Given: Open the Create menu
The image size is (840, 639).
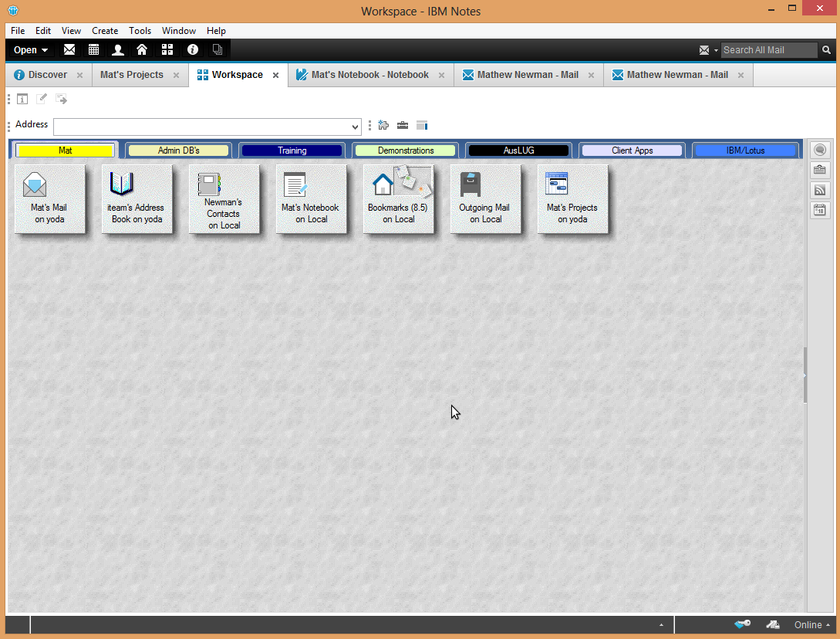Looking at the screenshot, I should [x=104, y=31].
